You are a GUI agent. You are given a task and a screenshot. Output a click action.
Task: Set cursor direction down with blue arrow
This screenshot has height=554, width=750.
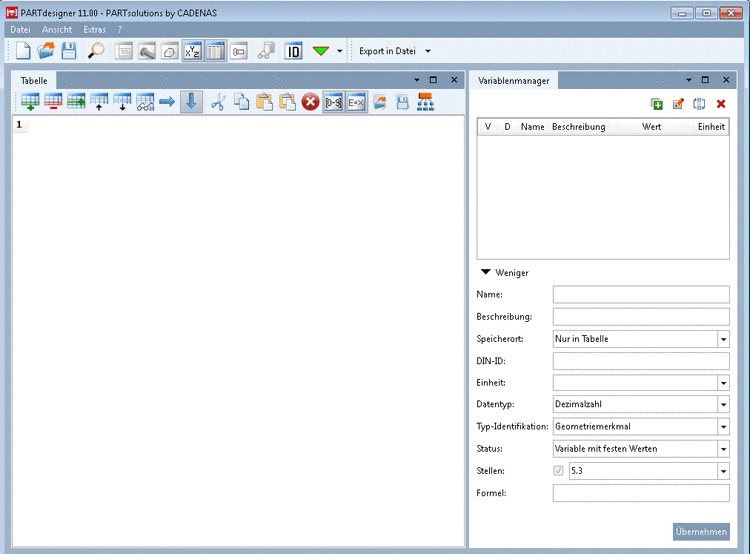click(x=191, y=102)
